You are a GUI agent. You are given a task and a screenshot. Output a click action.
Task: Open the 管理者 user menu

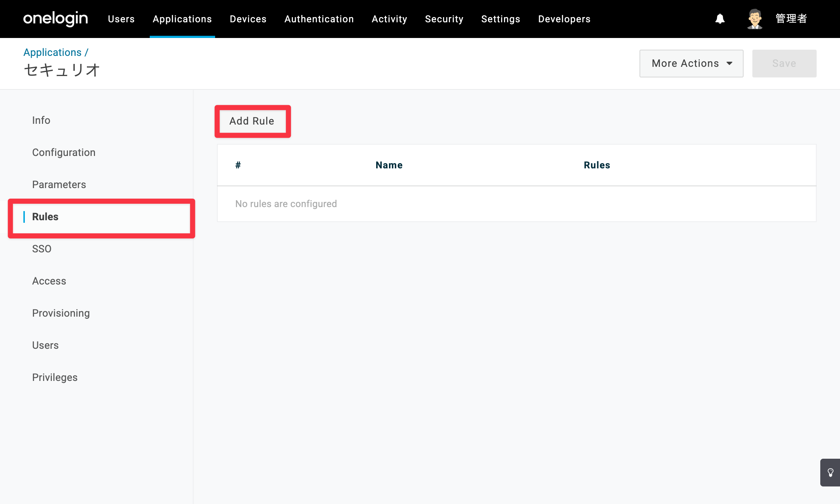coord(791,19)
